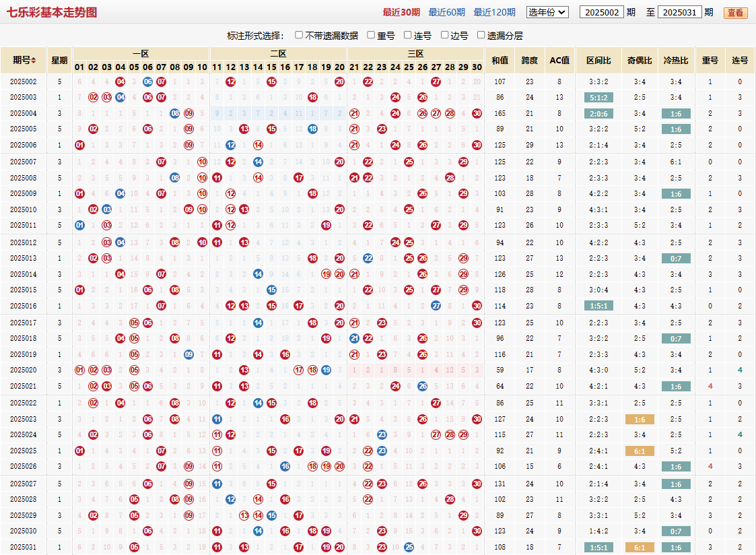Screen dimensions: 756x555
Task: Click the 星期 column header
Action: (59, 60)
